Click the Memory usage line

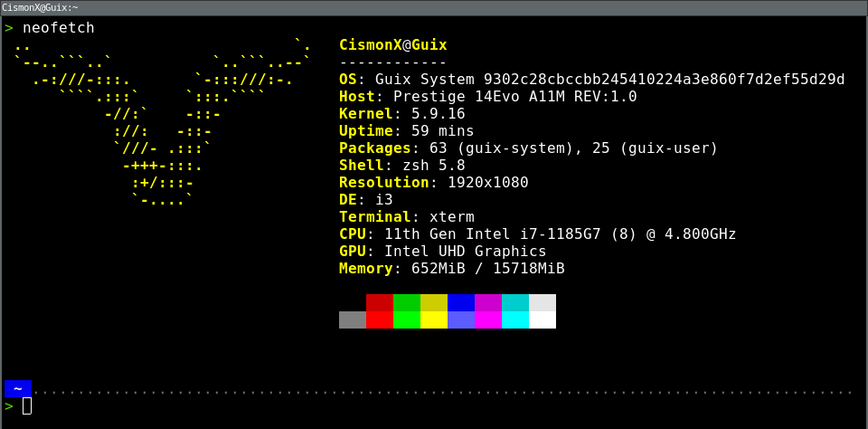click(x=451, y=269)
